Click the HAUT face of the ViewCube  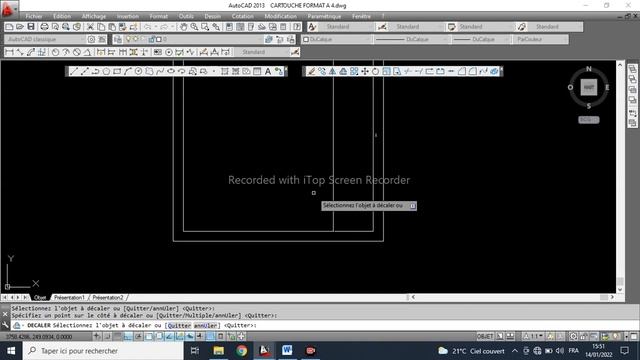tap(589, 87)
